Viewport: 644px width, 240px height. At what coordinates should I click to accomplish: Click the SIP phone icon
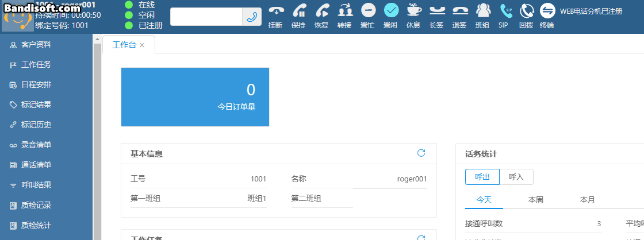pos(505,11)
